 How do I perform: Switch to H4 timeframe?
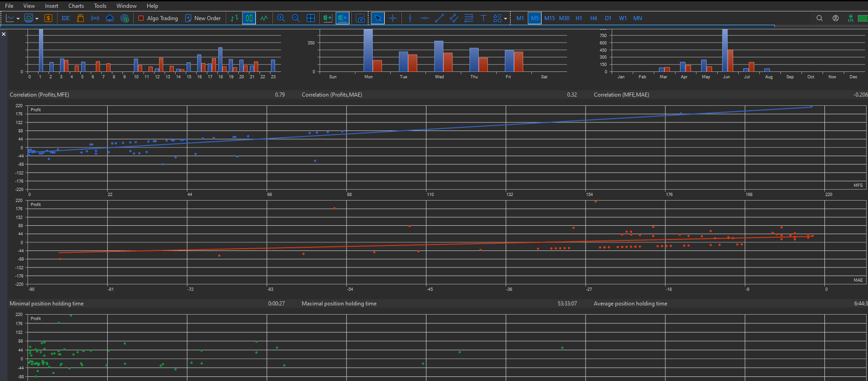[593, 18]
